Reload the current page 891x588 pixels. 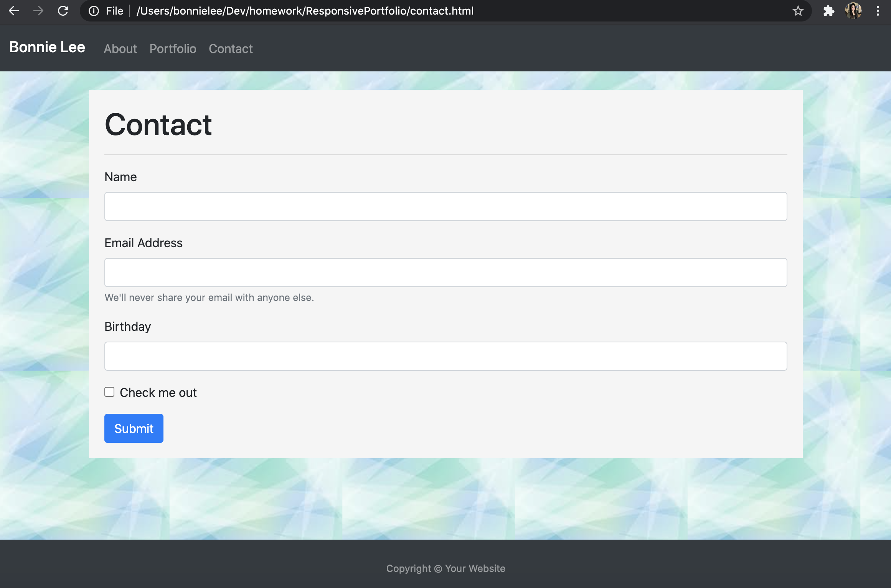point(63,11)
